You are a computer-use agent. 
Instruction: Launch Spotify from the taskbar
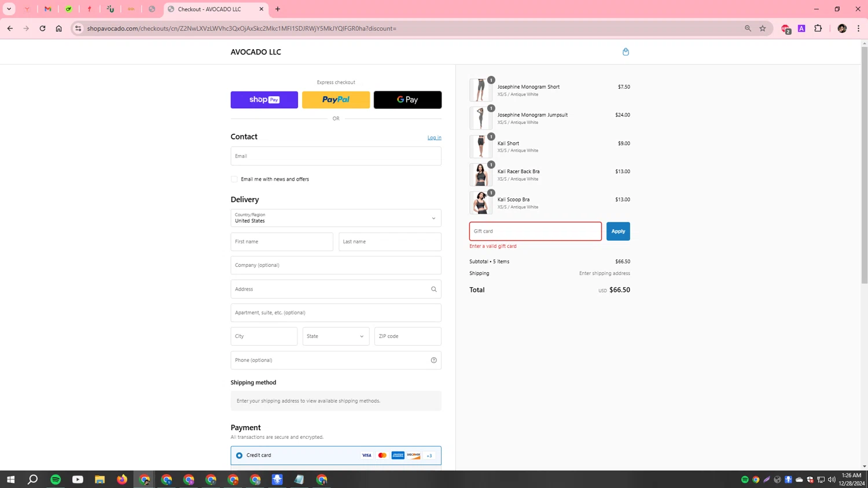pos(56,479)
